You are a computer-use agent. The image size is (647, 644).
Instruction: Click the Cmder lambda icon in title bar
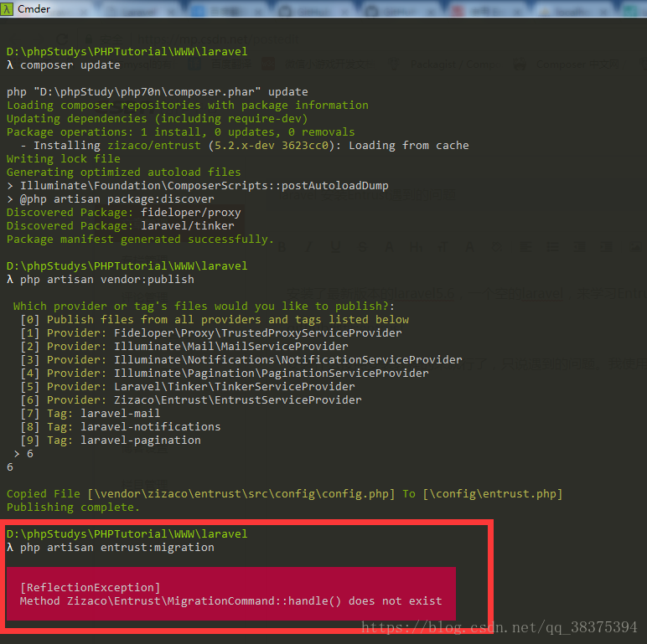point(7,8)
